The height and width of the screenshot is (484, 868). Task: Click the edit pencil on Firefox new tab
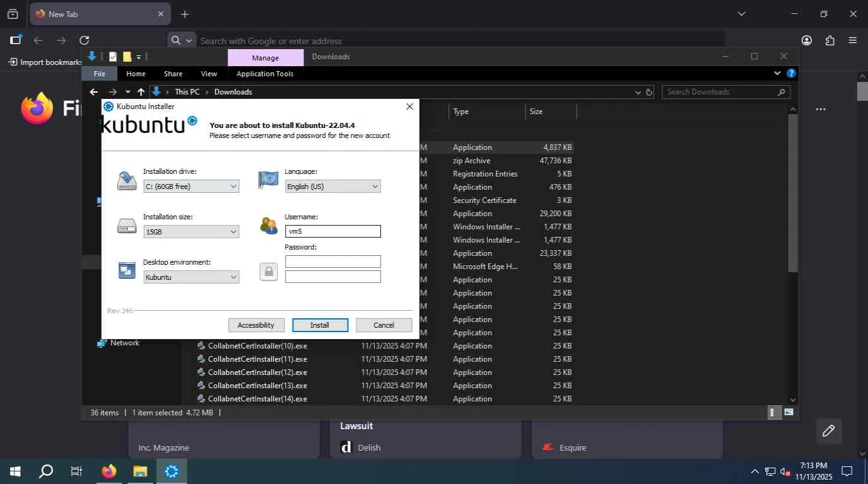coord(829,431)
